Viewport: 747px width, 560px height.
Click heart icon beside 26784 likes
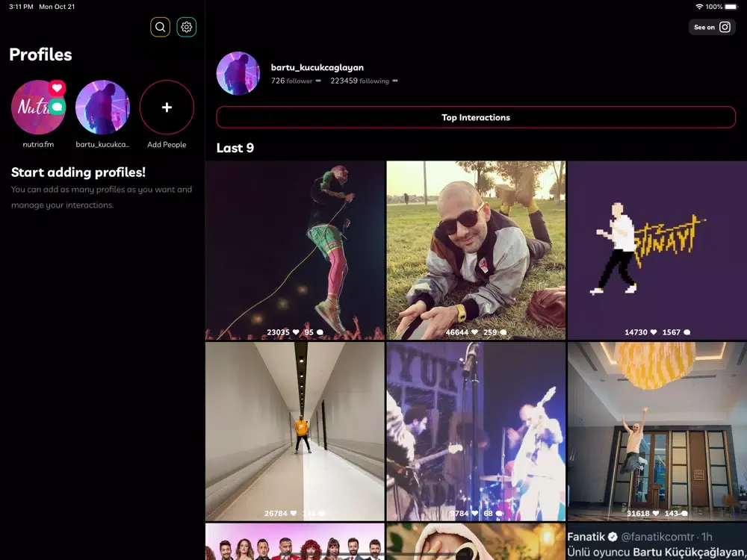coord(294,514)
